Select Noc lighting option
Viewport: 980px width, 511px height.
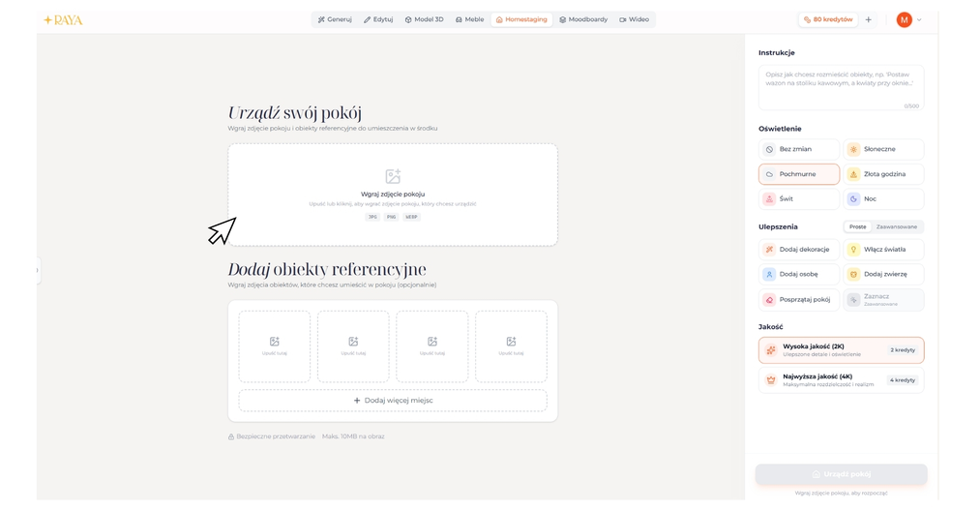883,199
